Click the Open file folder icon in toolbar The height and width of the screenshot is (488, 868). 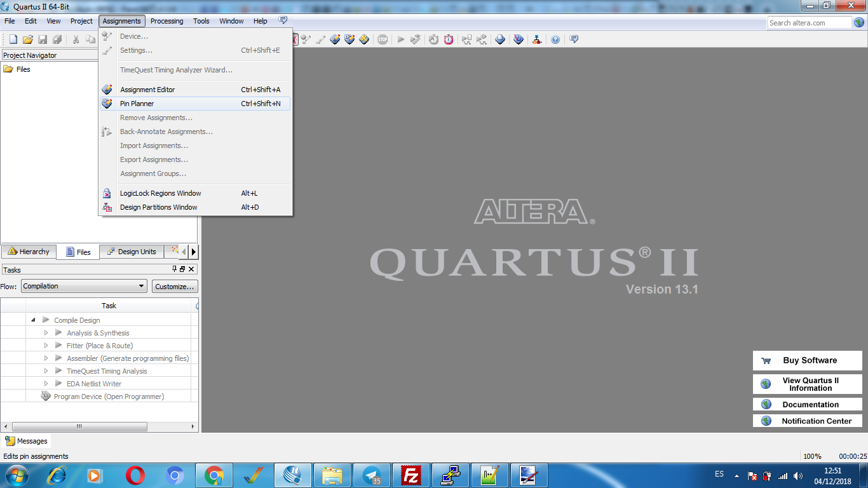pyautogui.click(x=28, y=39)
